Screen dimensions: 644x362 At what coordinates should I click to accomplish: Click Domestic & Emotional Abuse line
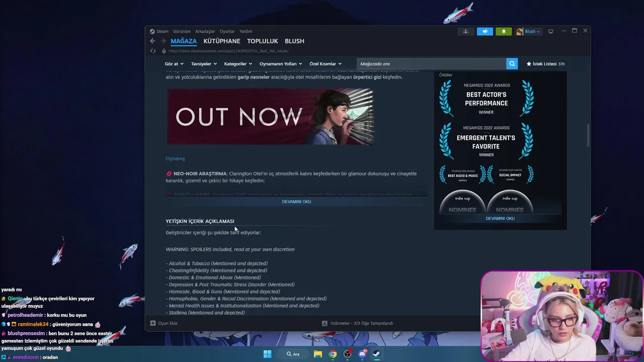(213, 278)
